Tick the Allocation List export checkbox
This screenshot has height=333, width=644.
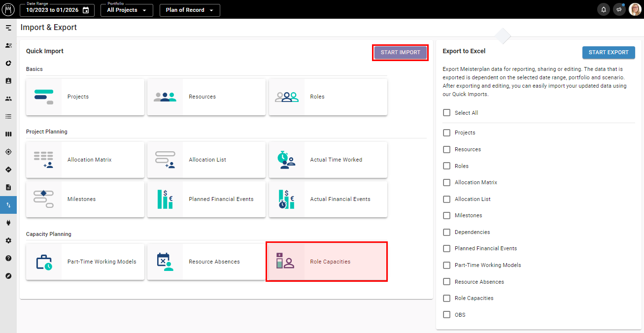pyautogui.click(x=447, y=199)
